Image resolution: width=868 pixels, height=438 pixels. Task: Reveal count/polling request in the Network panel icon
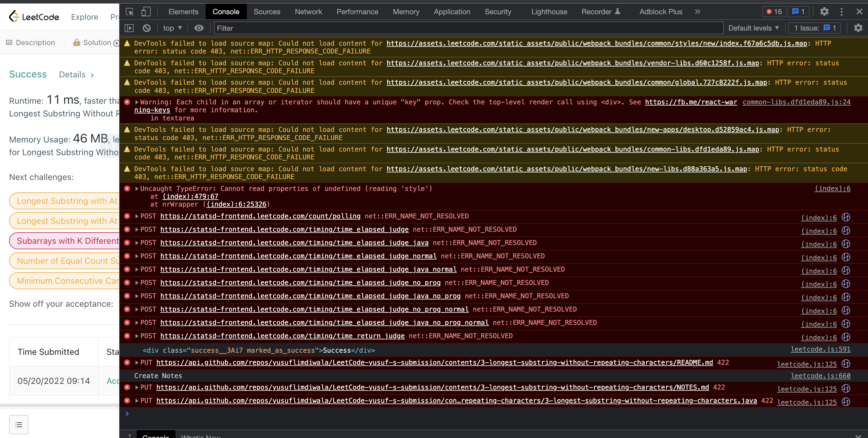(x=846, y=217)
